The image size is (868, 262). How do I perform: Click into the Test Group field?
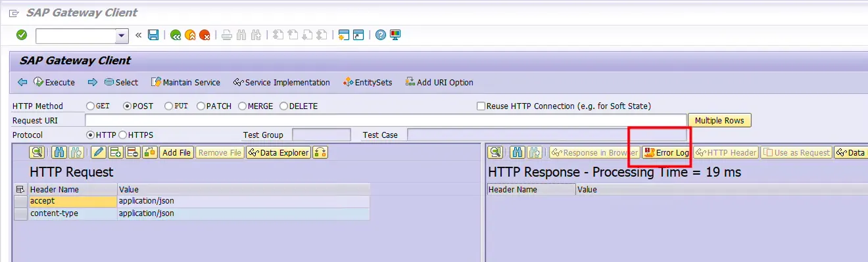pos(322,135)
